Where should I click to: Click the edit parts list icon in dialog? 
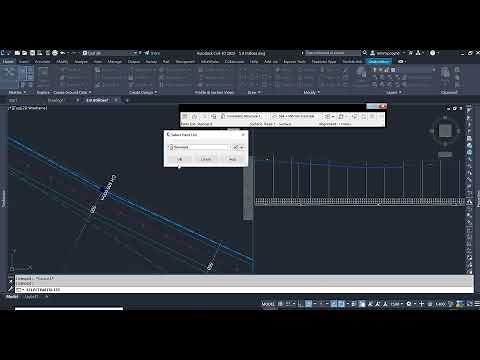pyautogui.click(x=236, y=147)
